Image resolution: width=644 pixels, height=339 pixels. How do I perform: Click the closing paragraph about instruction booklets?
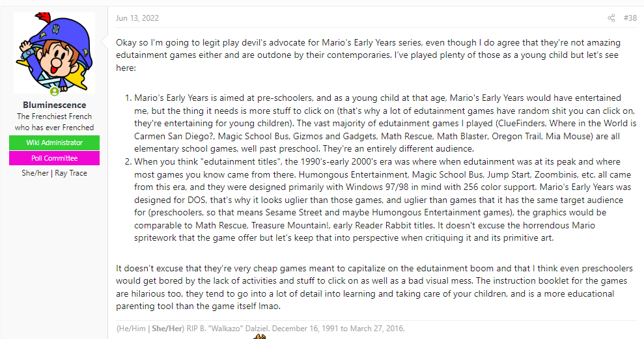pyautogui.click(x=374, y=288)
